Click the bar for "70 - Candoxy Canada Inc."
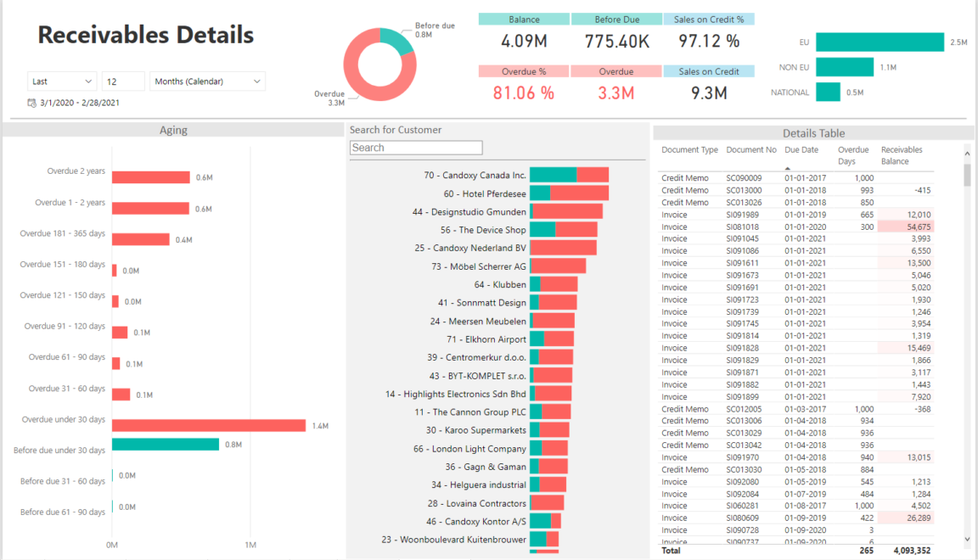Image resolution: width=978 pixels, height=560 pixels. click(x=569, y=174)
